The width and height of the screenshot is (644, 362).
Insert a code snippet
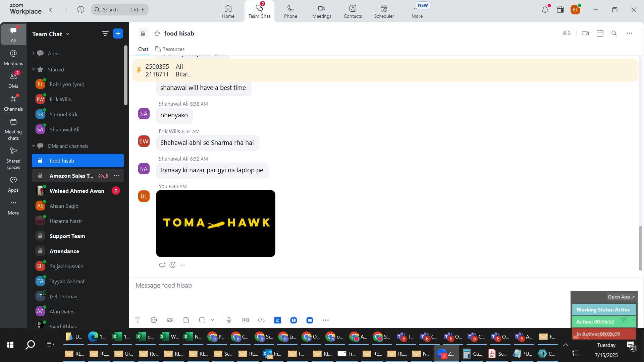(x=261, y=320)
